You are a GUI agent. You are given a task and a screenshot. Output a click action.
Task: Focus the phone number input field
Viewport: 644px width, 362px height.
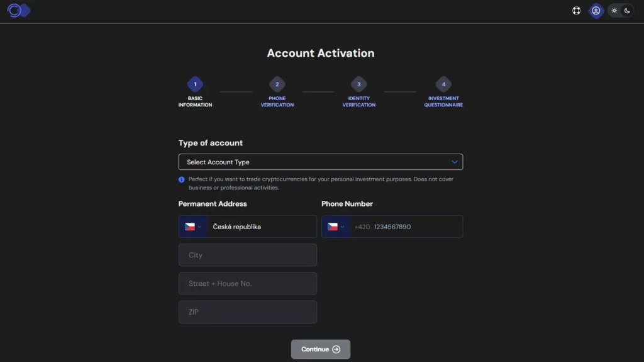point(407,227)
